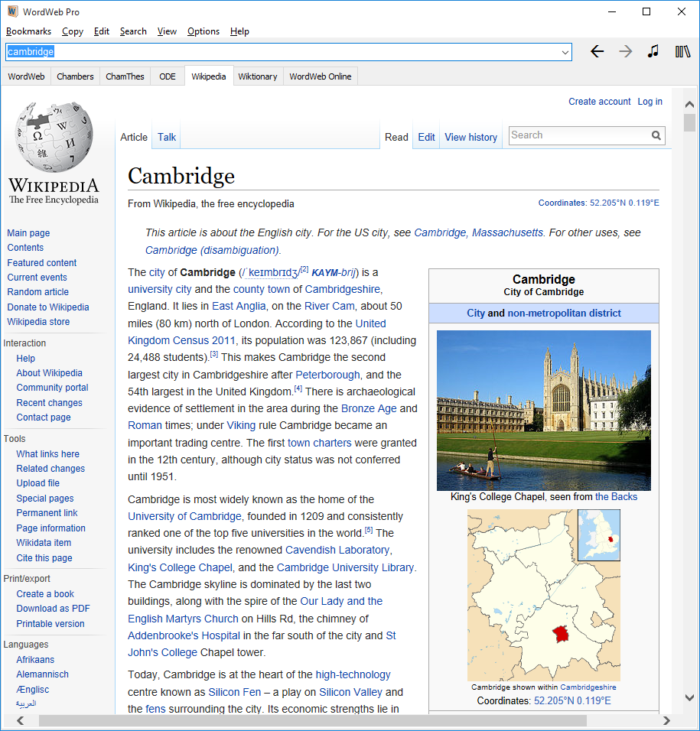The height and width of the screenshot is (731, 700).
Task: Open the Help menu
Action: pyautogui.click(x=239, y=31)
